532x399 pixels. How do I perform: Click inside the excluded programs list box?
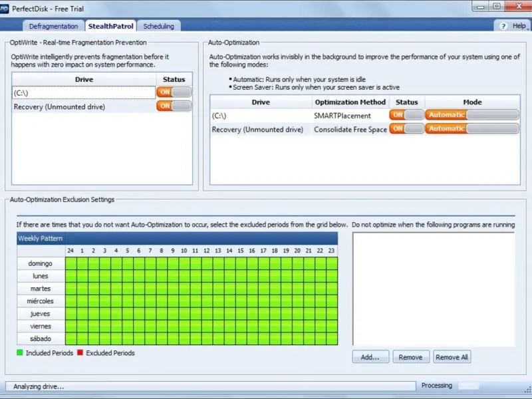(434, 289)
